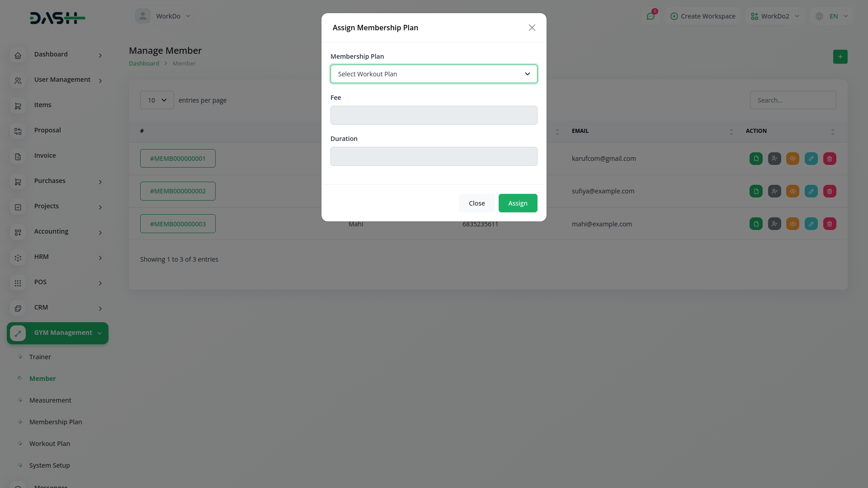868x488 pixels.
Task: Click the teal edit pencil for karufcom@gmail.com
Action: (x=811, y=159)
